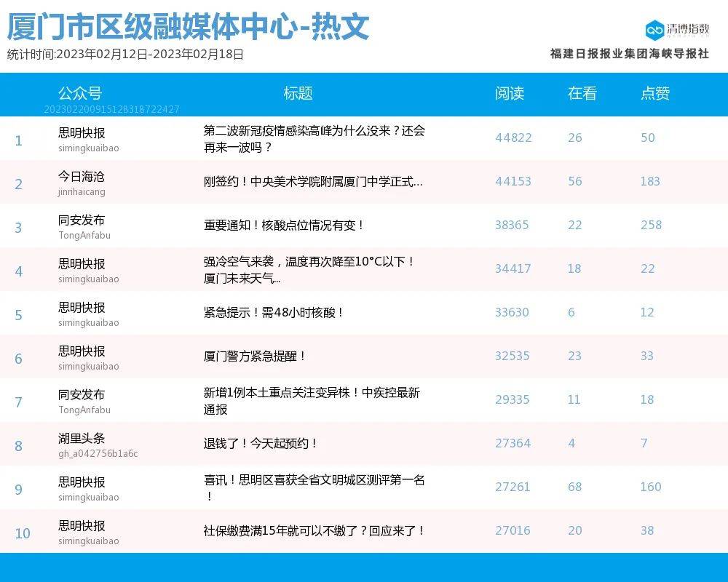Open the article about 第二波新冠疫情感染高峰
The image size is (728, 582).
[314, 139]
